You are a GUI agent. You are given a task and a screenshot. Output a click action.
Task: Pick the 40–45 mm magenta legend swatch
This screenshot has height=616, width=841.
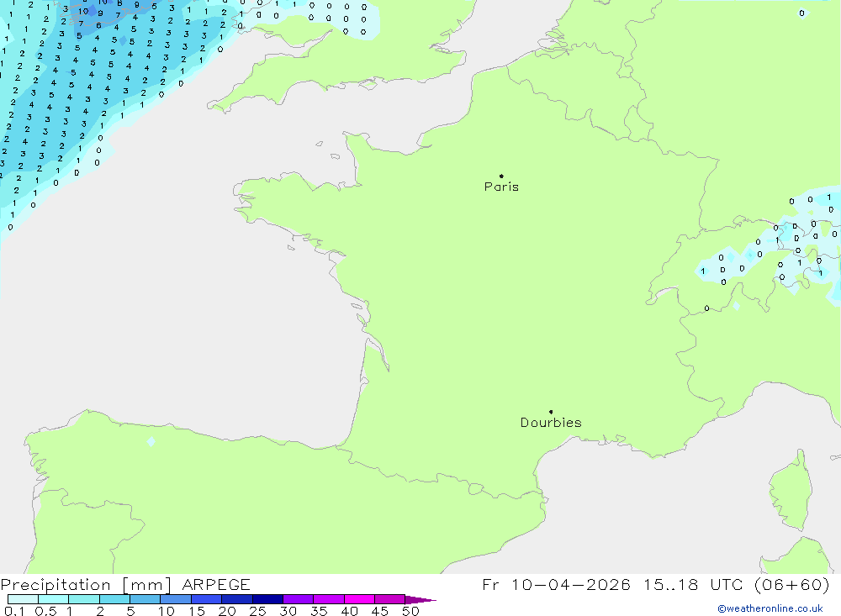coord(359,599)
